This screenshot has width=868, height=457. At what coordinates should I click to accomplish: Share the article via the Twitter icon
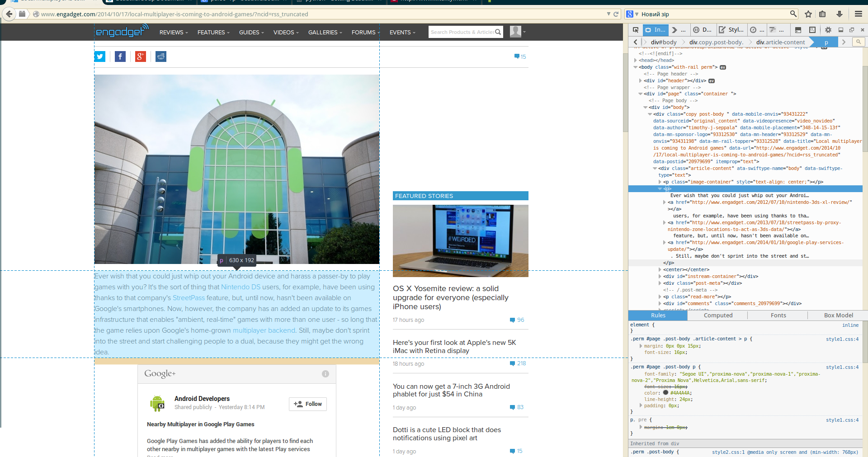tap(100, 57)
